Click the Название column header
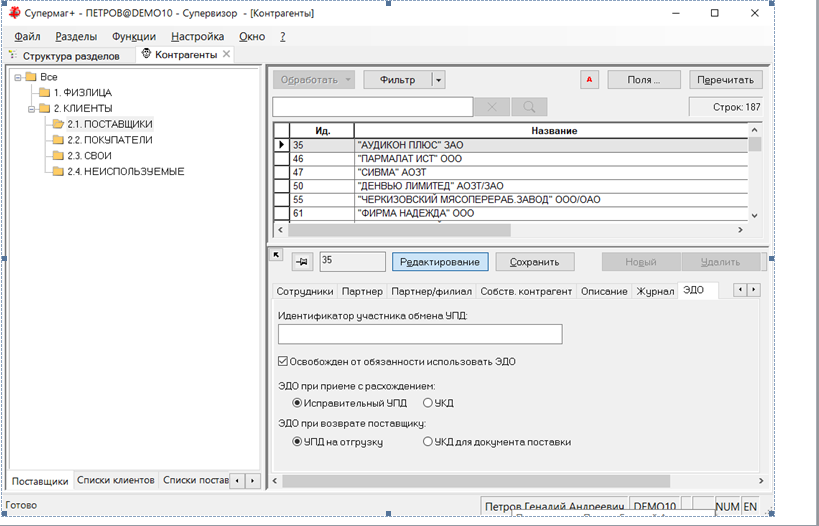The image size is (819, 526). (x=554, y=131)
